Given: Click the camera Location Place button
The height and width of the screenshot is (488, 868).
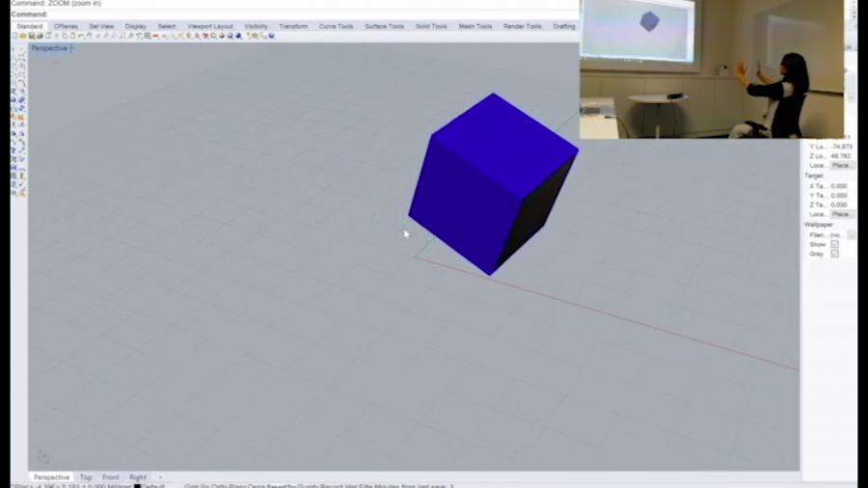Looking at the screenshot, I should coord(841,165).
